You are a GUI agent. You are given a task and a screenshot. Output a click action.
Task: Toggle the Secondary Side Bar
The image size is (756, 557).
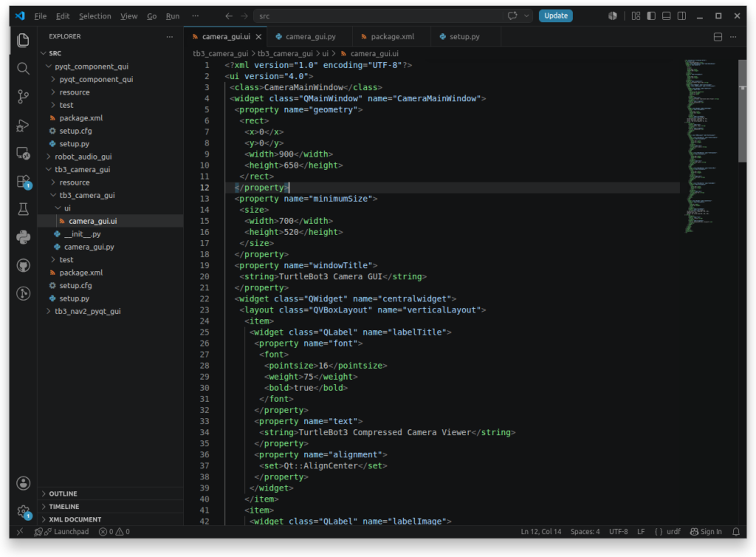(681, 16)
